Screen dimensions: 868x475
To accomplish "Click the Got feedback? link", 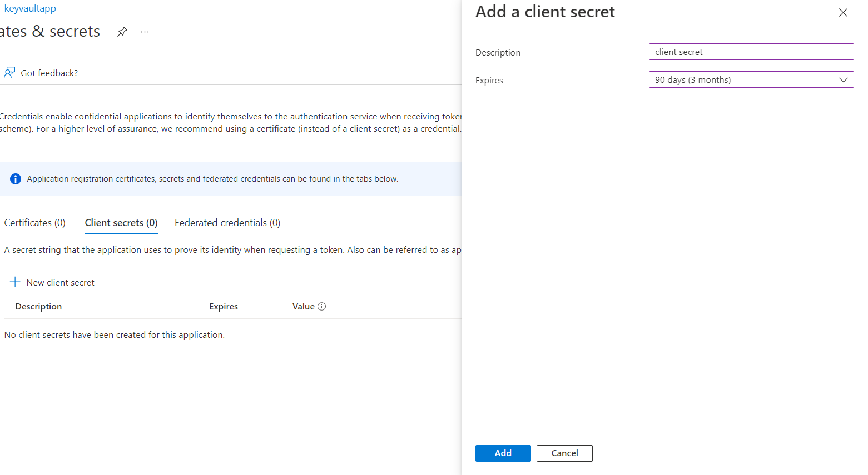I will tap(49, 73).
